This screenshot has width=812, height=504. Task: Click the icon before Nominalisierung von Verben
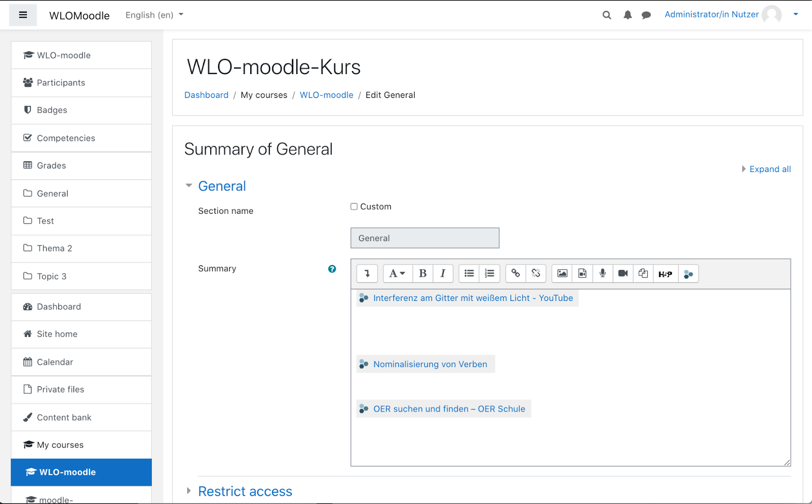(x=364, y=364)
